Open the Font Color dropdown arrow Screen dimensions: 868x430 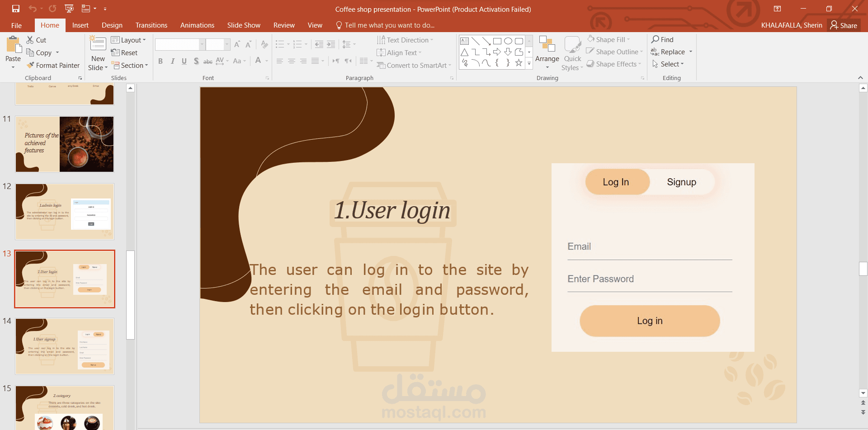pos(267,61)
